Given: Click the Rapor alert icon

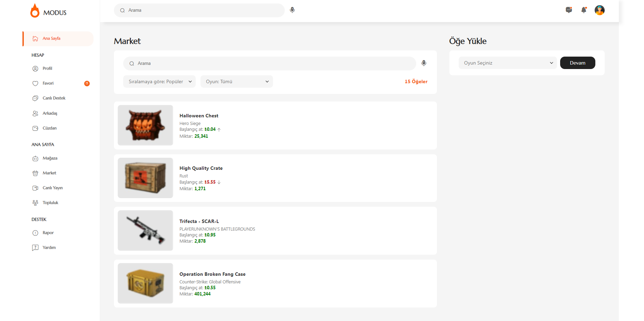Looking at the screenshot, I should coord(35,233).
